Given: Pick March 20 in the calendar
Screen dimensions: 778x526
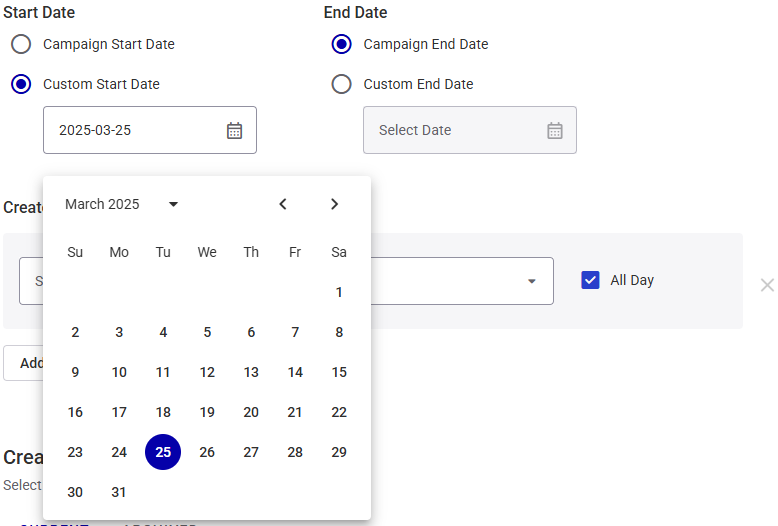Looking at the screenshot, I should 251,412.
